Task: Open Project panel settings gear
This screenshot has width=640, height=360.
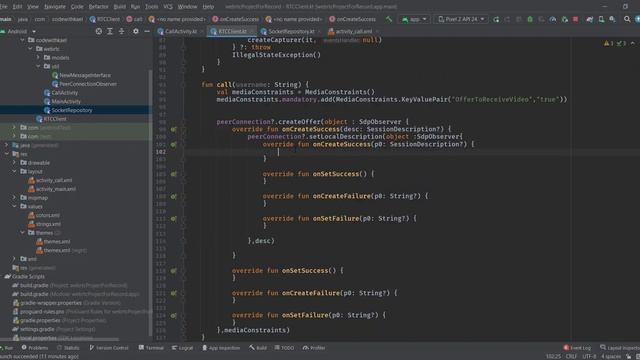Action: (136, 31)
